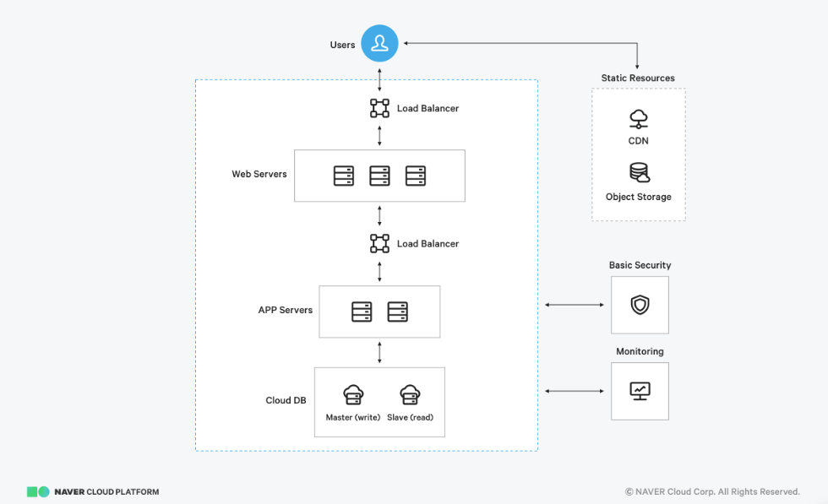This screenshot has height=504, width=828.
Task: Select the Load Balancer icon above Web Servers
Action: [x=379, y=108]
